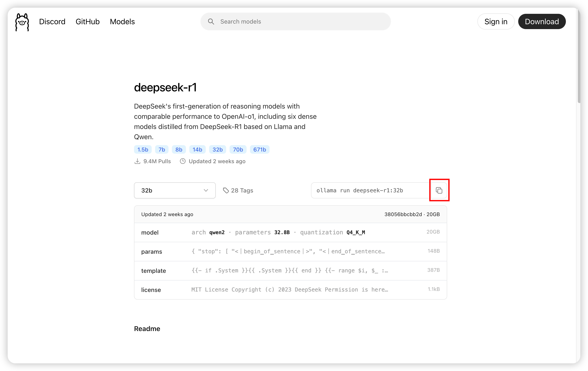
Task: Open the GitHub link
Action: click(x=88, y=21)
